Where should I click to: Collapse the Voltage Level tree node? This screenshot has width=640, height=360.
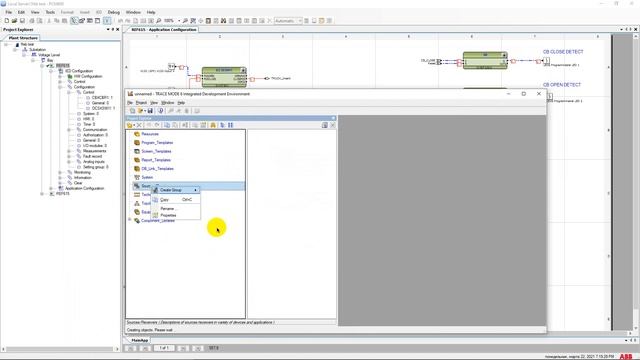coord(24,55)
